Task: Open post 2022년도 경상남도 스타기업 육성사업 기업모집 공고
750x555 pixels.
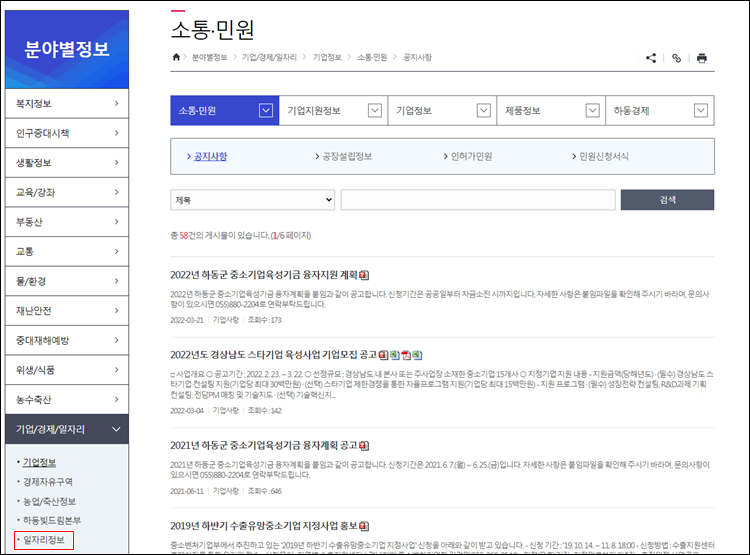Action: (274, 355)
